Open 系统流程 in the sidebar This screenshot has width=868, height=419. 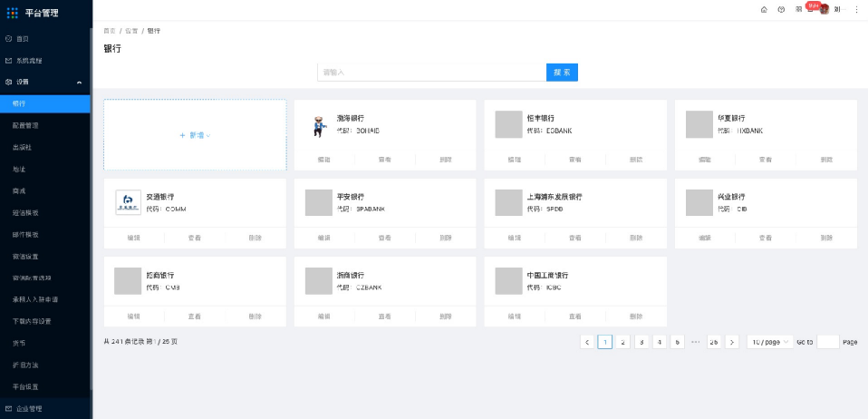point(44,61)
